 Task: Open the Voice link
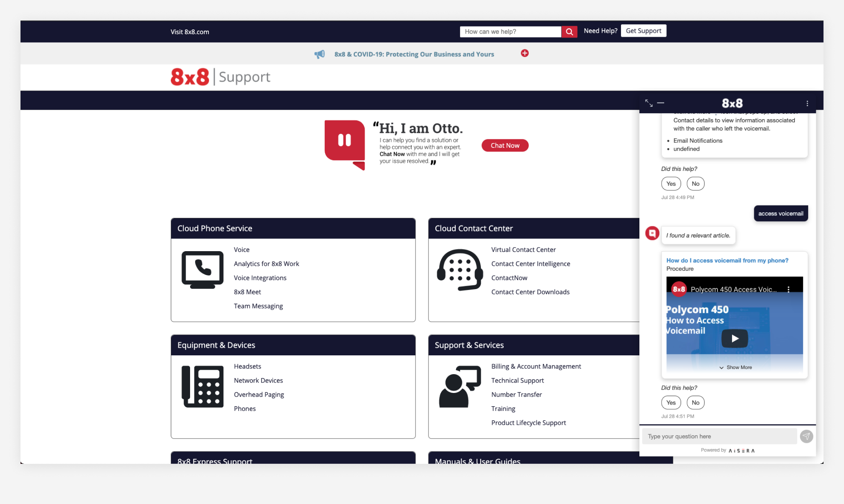point(241,249)
